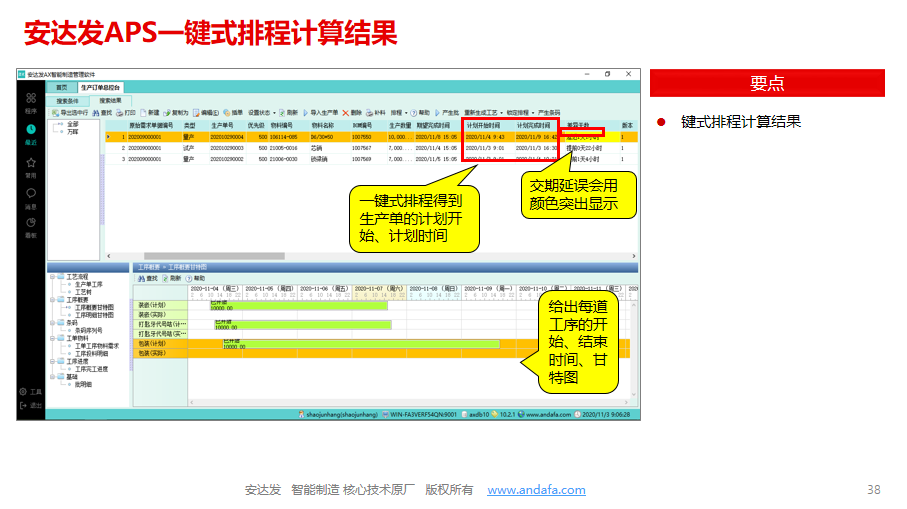
Task: Click the 生产单号 column header
Action: point(222,126)
